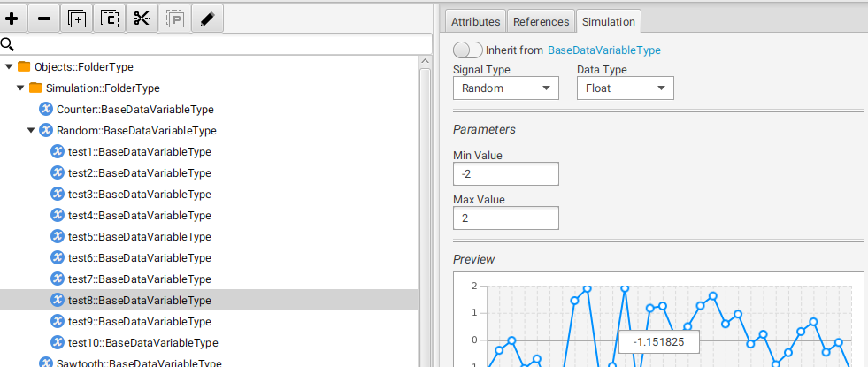Click the Copy node toolbar icon
The image size is (868, 367).
pyautogui.click(x=110, y=19)
